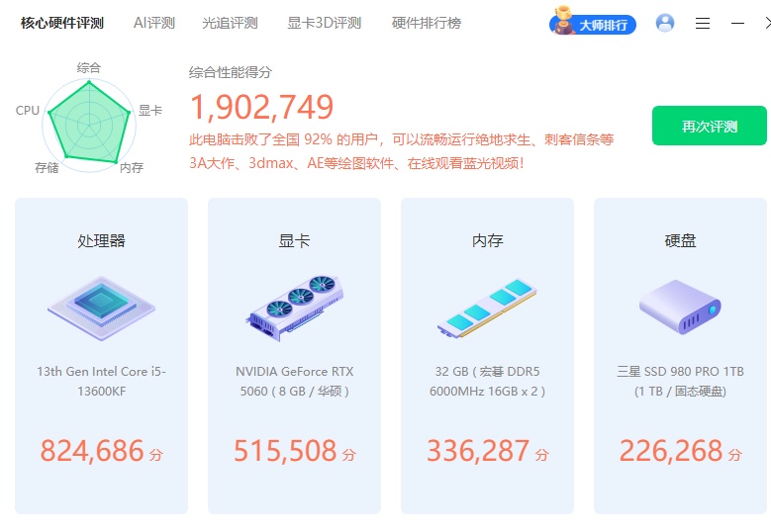
Task: Click the 大师排行 trophy button
Action: [x=593, y=21]
